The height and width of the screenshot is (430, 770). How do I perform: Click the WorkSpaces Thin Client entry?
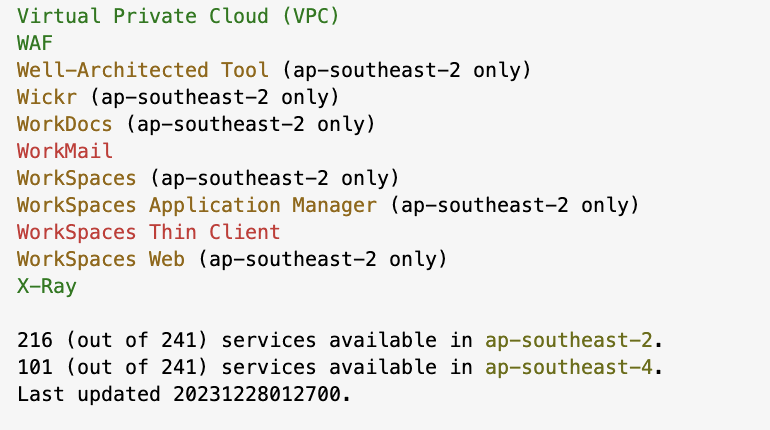pyautogui.click(x=148, y=232)
